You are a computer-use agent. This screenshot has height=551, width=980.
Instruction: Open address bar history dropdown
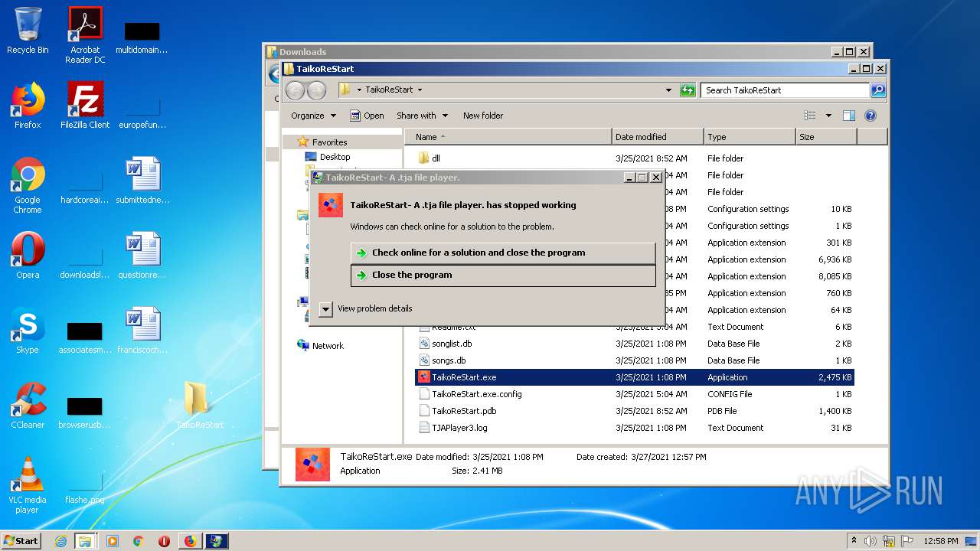(x=668, y=90)
